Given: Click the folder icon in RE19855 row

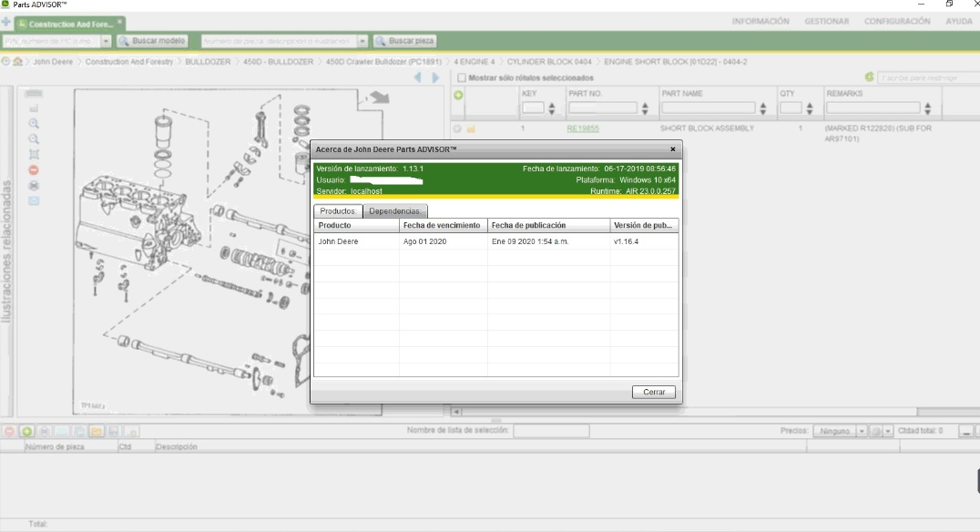Looking at the screenshot, I should tap(471, 128).
